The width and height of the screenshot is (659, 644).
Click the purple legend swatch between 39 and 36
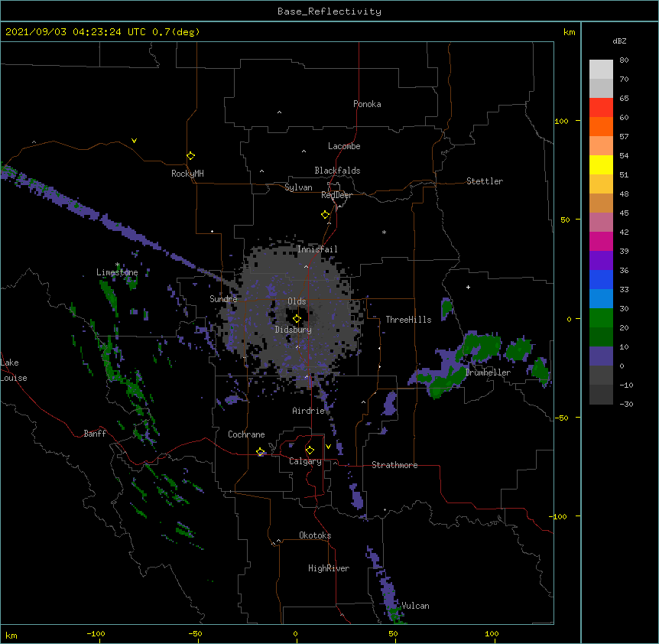pyautogui.click(x=601, y=260)
